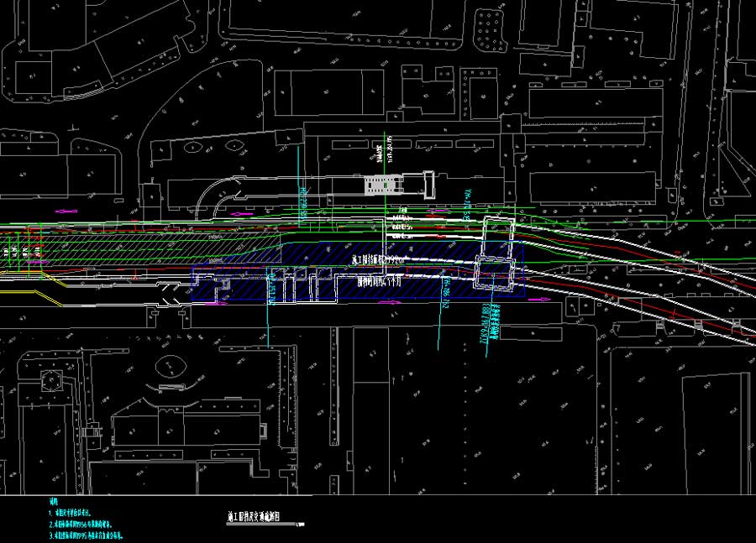Click the drawing title text at the bottom
Viewport: 756px width, 543px height.
coord(263,517)
